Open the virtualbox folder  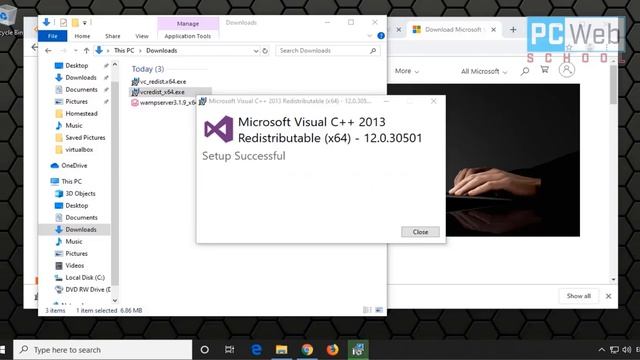79,150
